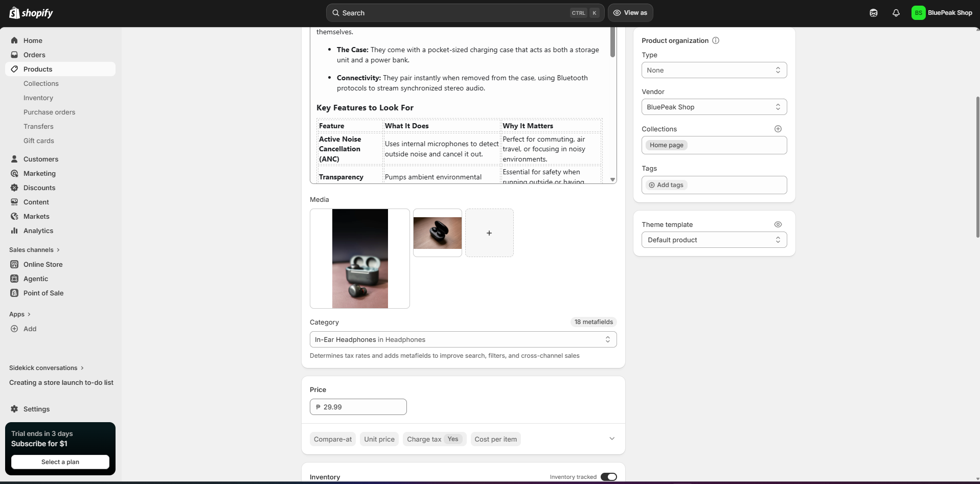Image resolution: width=980 pixels, height=484 pixels.
Task: Open the notifications bell
Action: click(896, 13)
